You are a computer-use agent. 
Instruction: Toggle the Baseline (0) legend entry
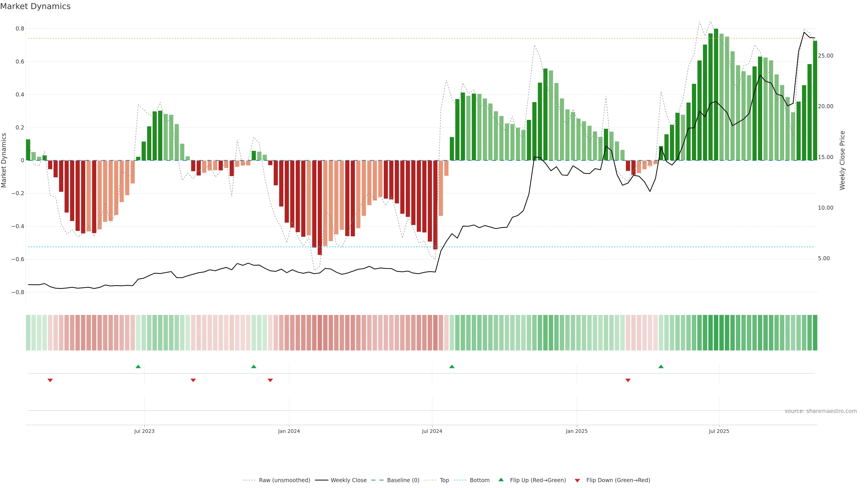click(403, 480)
